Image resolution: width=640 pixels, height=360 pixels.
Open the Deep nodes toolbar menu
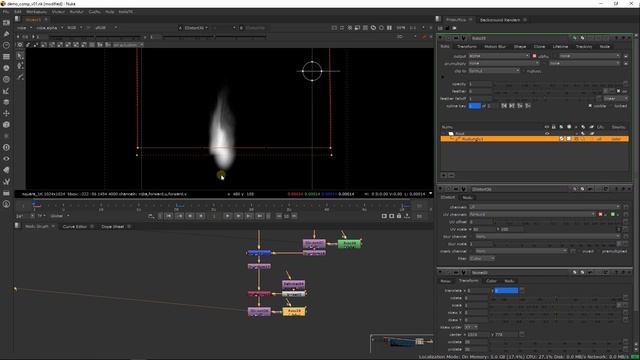pyautogui.click(x=6, y=147)
